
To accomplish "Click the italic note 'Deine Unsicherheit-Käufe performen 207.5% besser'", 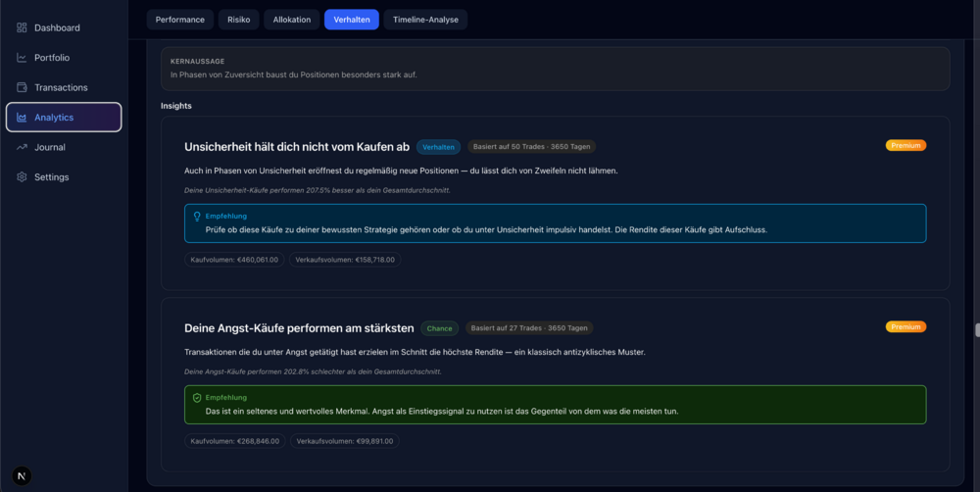I will click(317, 190).
